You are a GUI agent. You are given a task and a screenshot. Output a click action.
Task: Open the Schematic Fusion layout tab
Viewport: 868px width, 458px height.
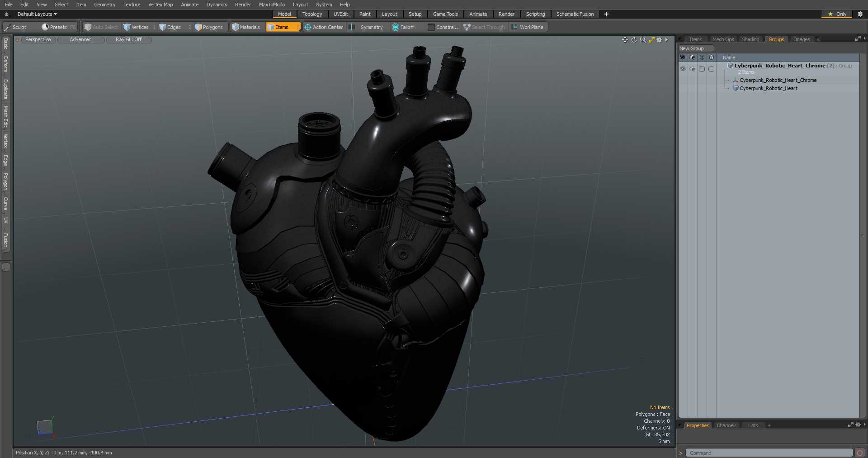point(575,14)
